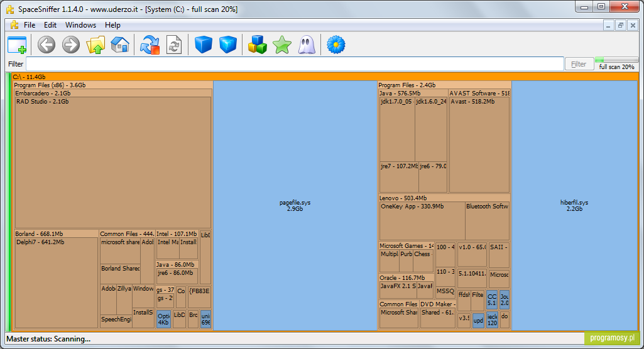This screenshot has height=349, width=644.
Task: Select the DVD Maker block header
Action: point(437,304)
